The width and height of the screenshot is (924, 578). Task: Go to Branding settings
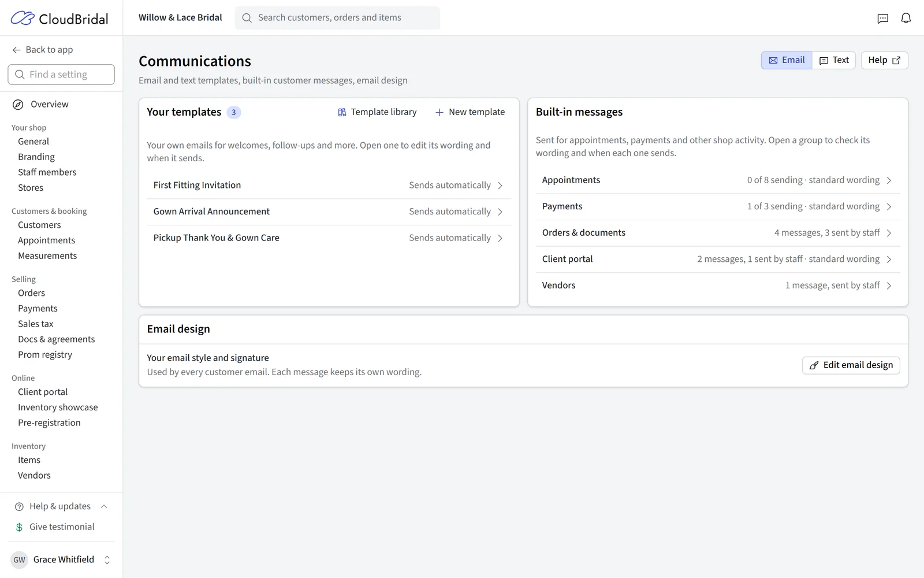36,157
